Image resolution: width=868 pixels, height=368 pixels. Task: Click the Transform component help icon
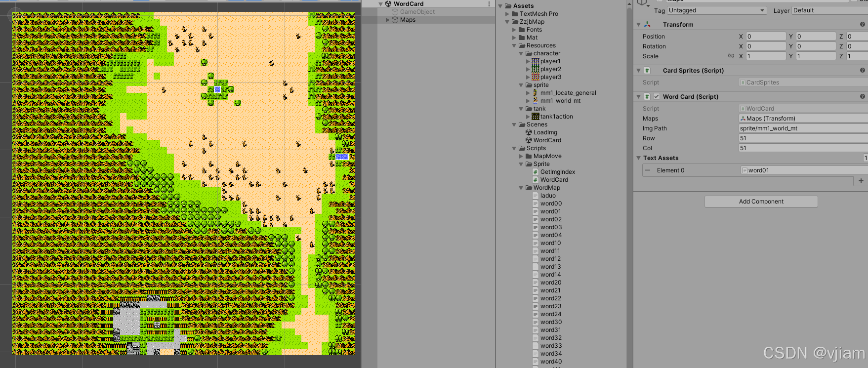[x=863, y=24]
